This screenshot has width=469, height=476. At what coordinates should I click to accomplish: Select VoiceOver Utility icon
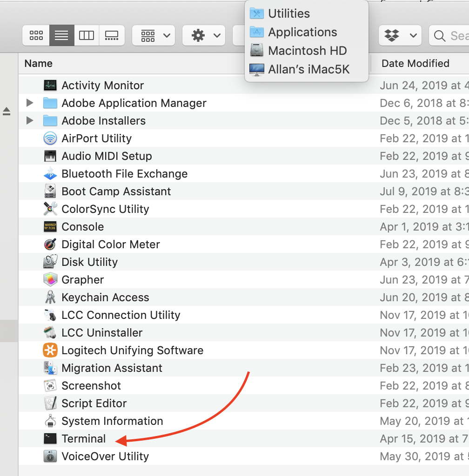pos(50,456)
